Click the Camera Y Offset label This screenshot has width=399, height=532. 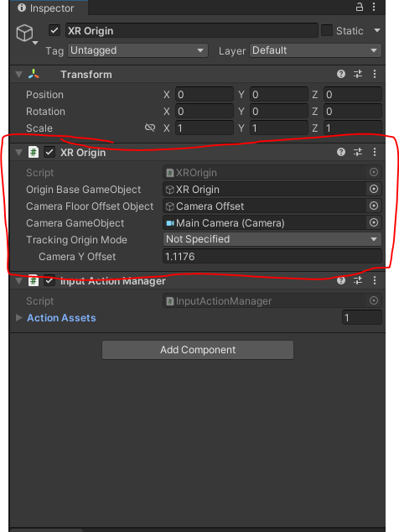coord(77,257)
